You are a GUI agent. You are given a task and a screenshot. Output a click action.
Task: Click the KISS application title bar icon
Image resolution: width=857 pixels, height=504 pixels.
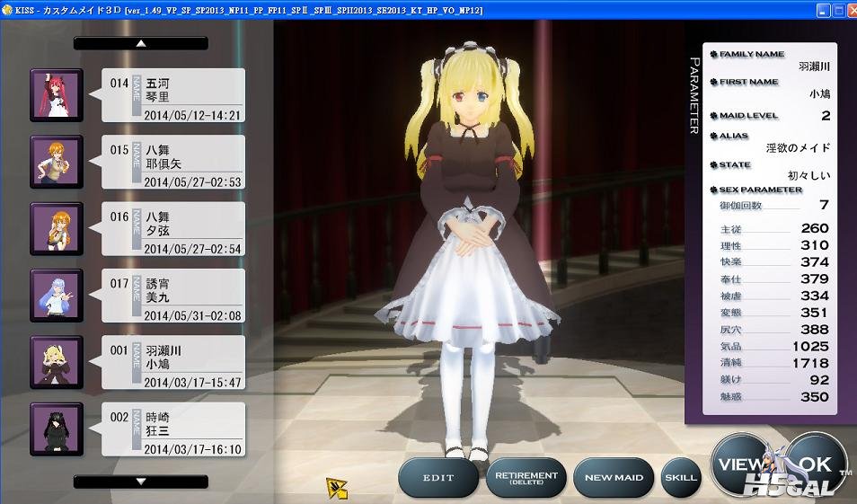point(8,10)
